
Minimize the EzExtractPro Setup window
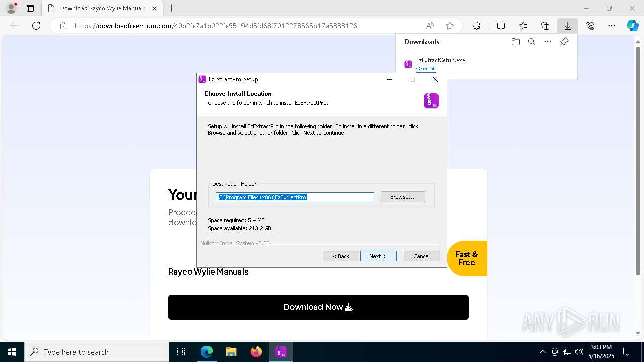389,79
